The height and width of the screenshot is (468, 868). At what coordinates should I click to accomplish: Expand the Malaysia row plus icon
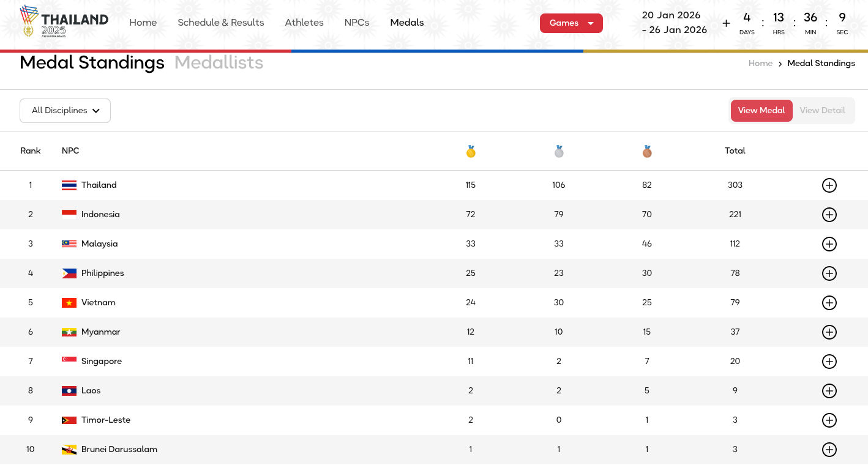tap(829, 244)
